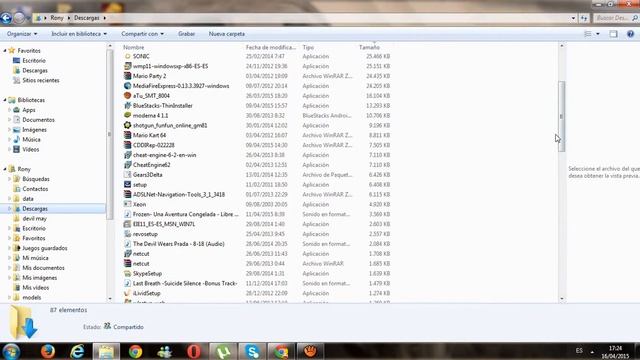640x360 pixels.
Task: Click file list vertical scrollbar thumb
Action: [562, 116]
